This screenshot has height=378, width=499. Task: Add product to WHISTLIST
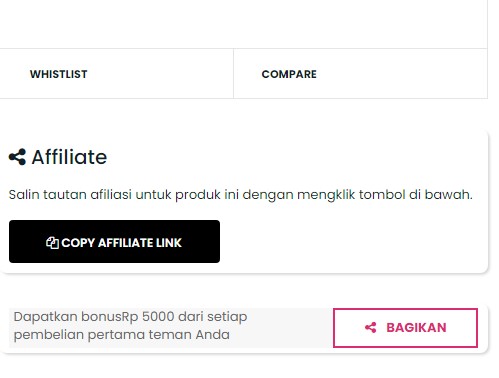58,74
